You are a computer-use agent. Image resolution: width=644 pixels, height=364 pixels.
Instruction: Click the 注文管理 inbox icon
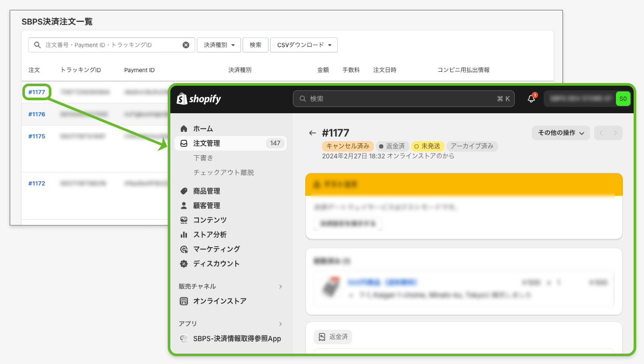point(184,143)
